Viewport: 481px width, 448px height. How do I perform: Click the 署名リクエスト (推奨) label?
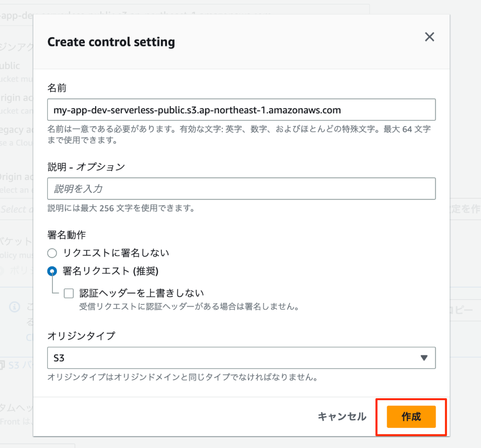(110, 271)
